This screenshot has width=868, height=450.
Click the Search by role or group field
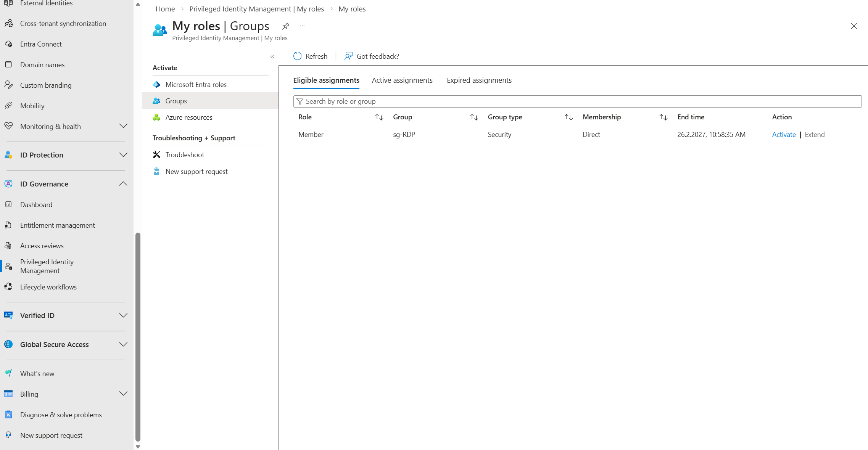tap(577, 101)
